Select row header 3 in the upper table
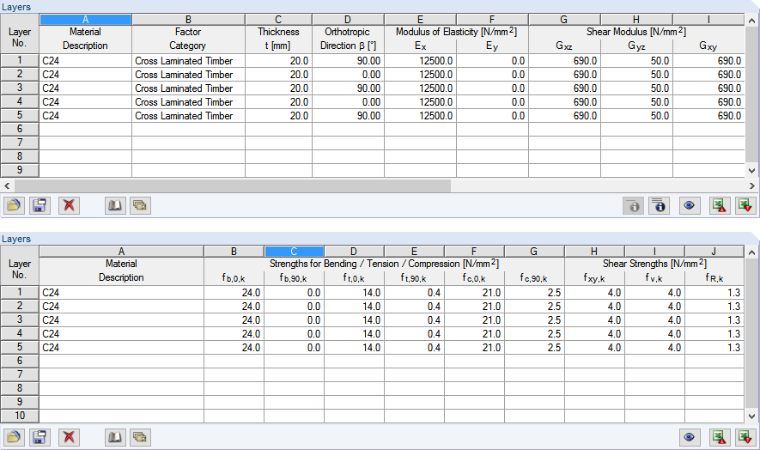 click(x=19, y=88)
